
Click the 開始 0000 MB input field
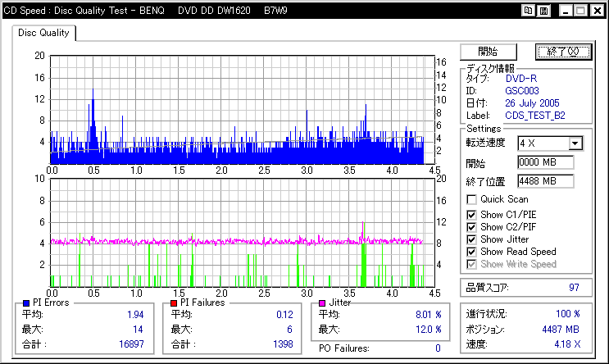(x=545, y=162)
